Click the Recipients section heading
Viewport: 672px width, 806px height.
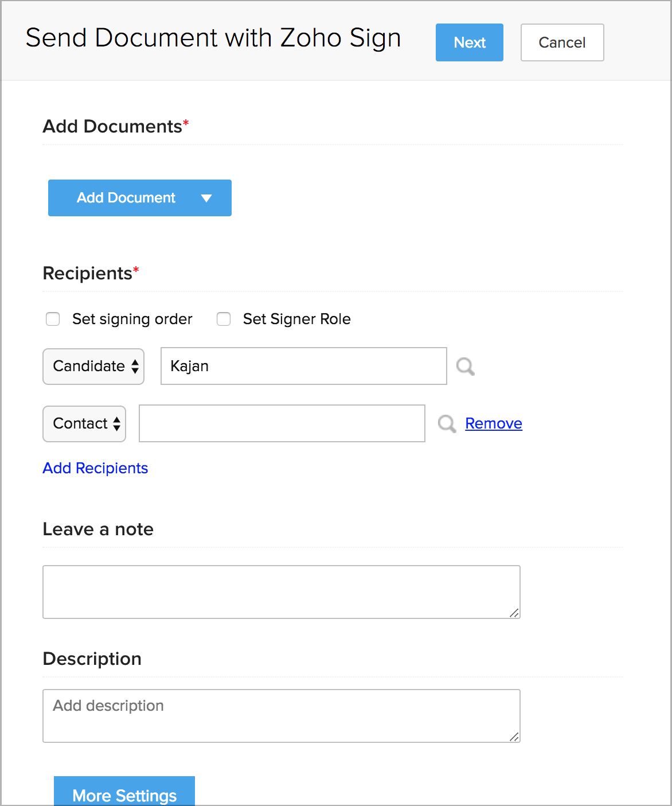tap(91, 273)
